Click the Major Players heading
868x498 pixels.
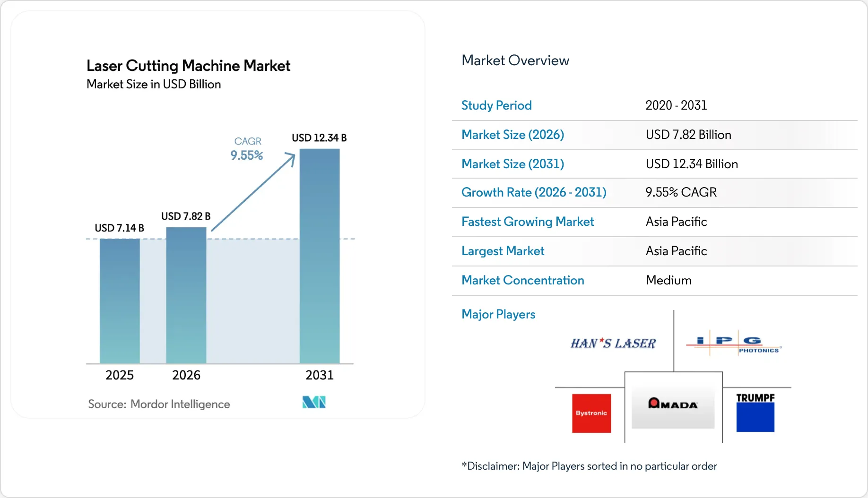[x=498, y=314]
